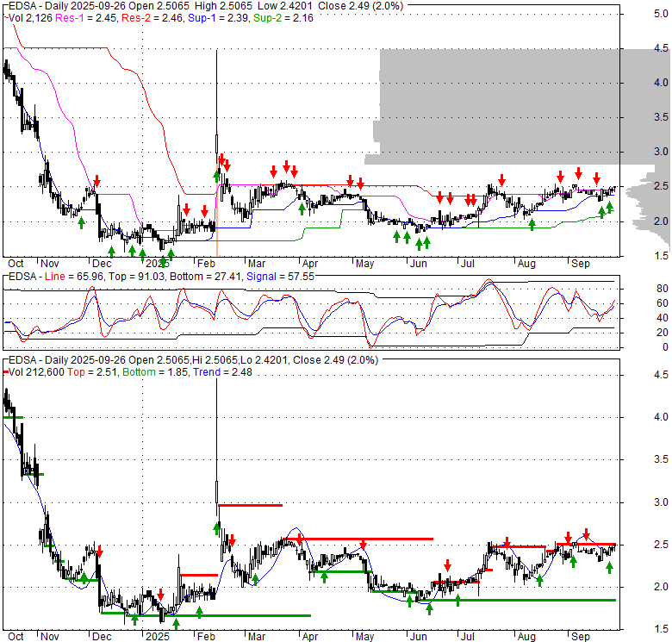Click the Feb label under the lower chart
The height and width of the screenshot is (642, 672).
click(x=206, y=637)
